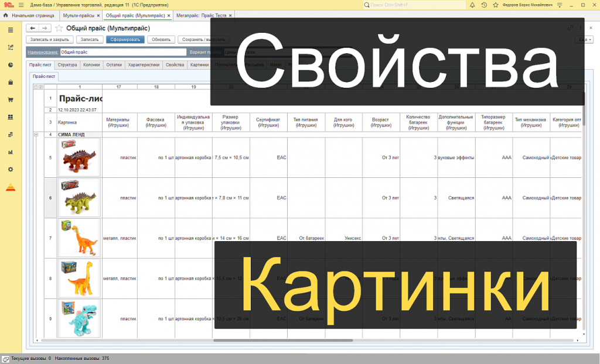Show grouping level 2 in spreadsheet
The width and height of the screenshot is (600, 364).
[40, 87]
